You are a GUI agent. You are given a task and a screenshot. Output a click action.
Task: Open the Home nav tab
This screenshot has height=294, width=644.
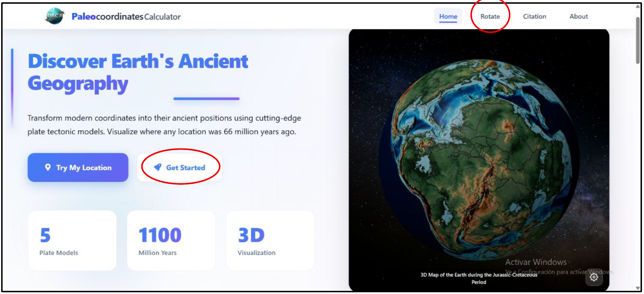(448, 16)
